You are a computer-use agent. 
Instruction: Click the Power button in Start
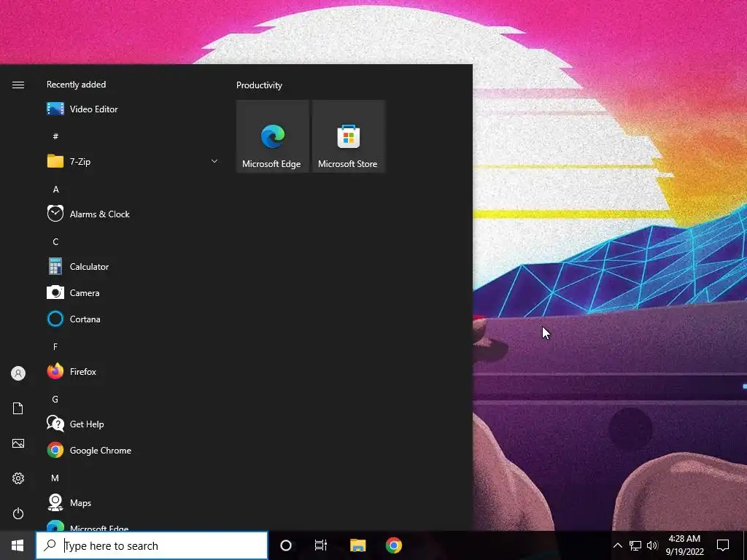pos(18,513)
